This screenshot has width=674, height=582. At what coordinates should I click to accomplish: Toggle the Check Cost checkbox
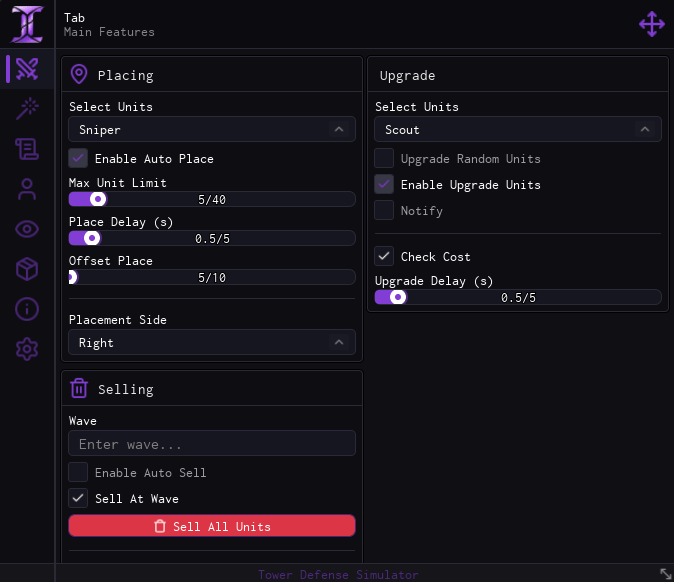[x=384, y=256]
